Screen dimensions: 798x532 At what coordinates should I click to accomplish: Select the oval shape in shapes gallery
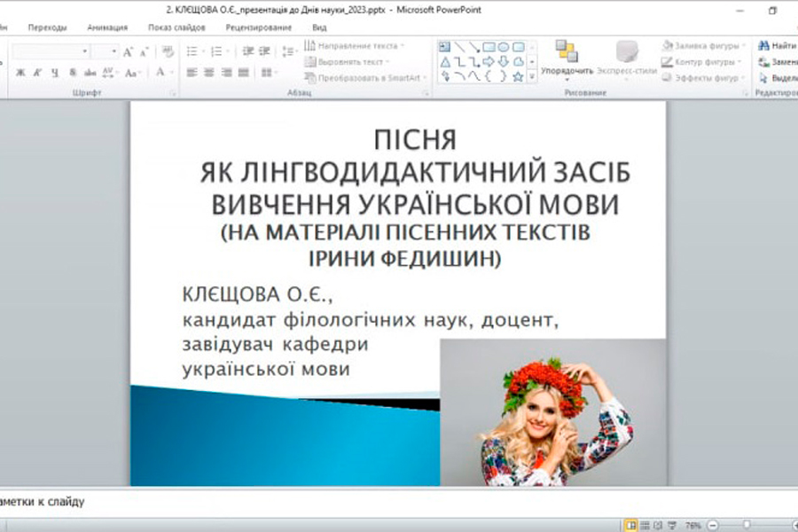tap(503, 47)
